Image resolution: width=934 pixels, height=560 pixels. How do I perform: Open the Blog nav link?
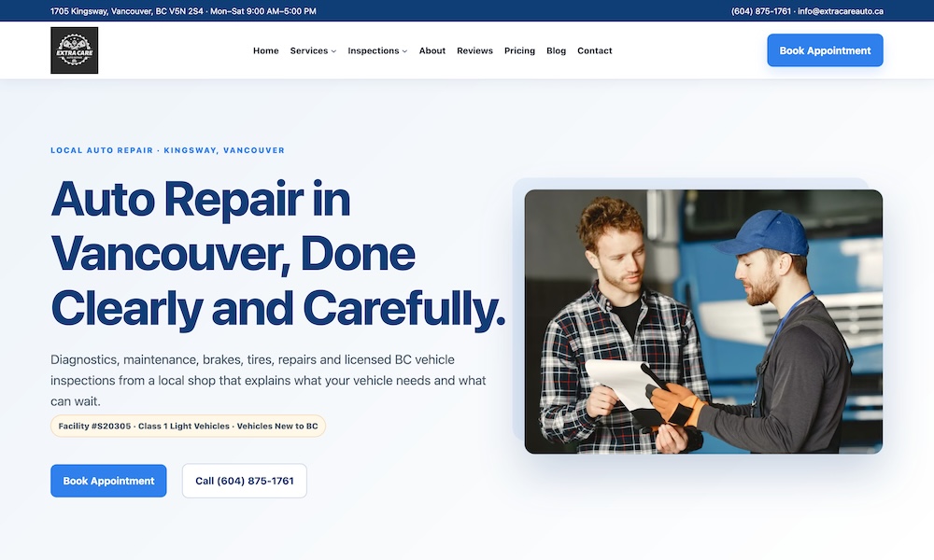tap(556, 50)
